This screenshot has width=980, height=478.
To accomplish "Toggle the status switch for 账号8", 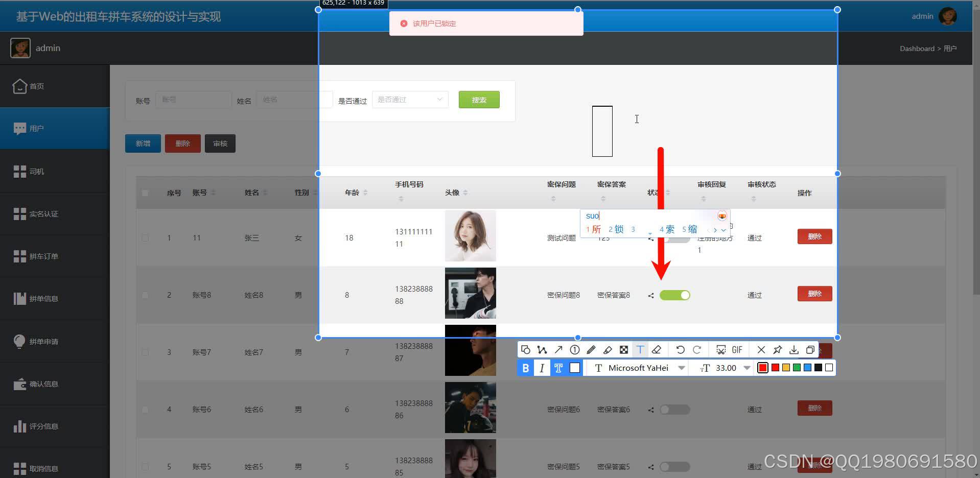I will (675, 295).
